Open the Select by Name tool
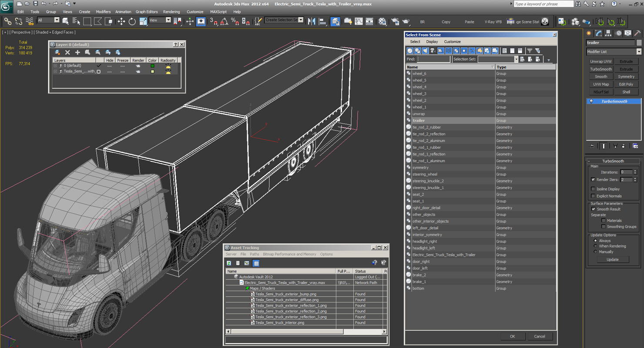This screenshot has width=644, height=348. (x=76, y=21)
